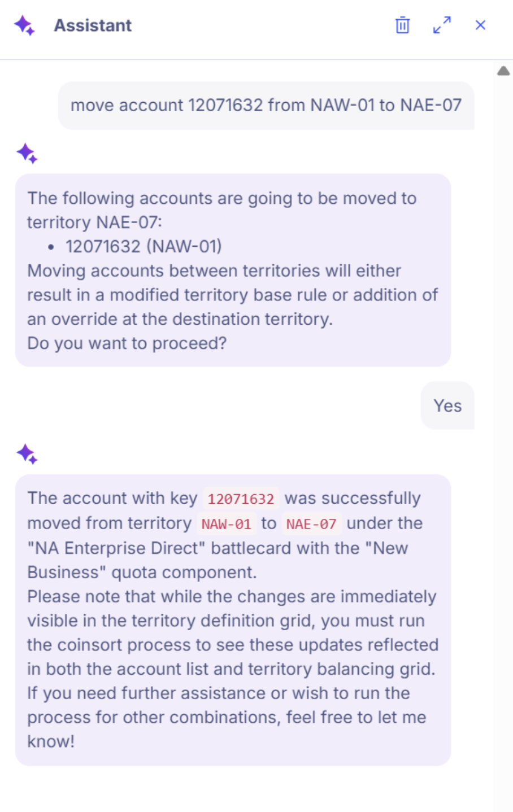Click the "Assistant" header title
The height and width of the screenshot is (812, 513).
pyautogui.click(x=93, y=25)
